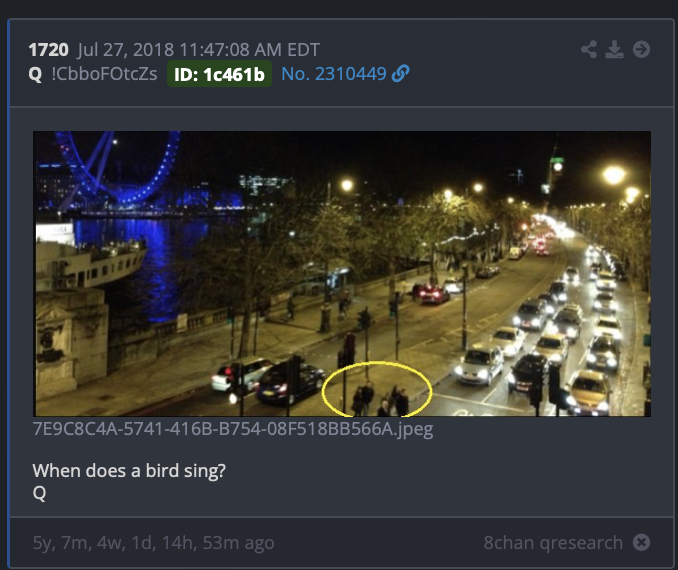This screenshot has height=570, width=678.
Task: Click the illuminated clock tower in photo
Action: pyautogui.click(x=557, y=171)
